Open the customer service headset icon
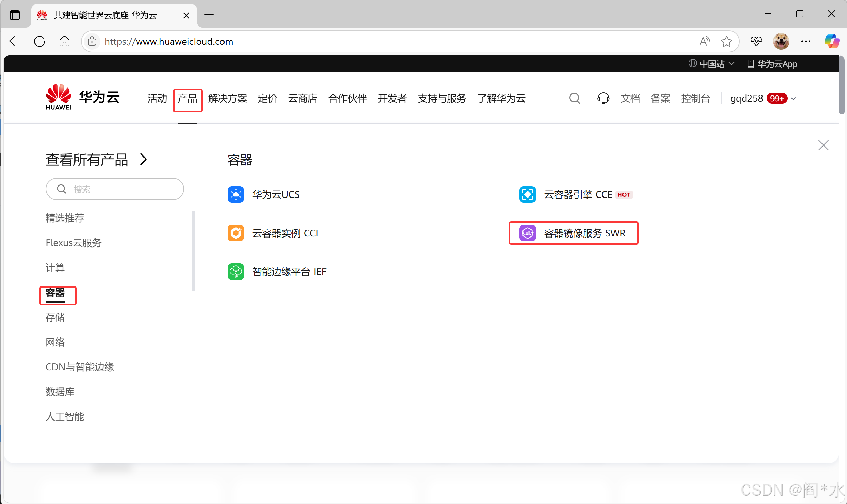 click(603, 99)
